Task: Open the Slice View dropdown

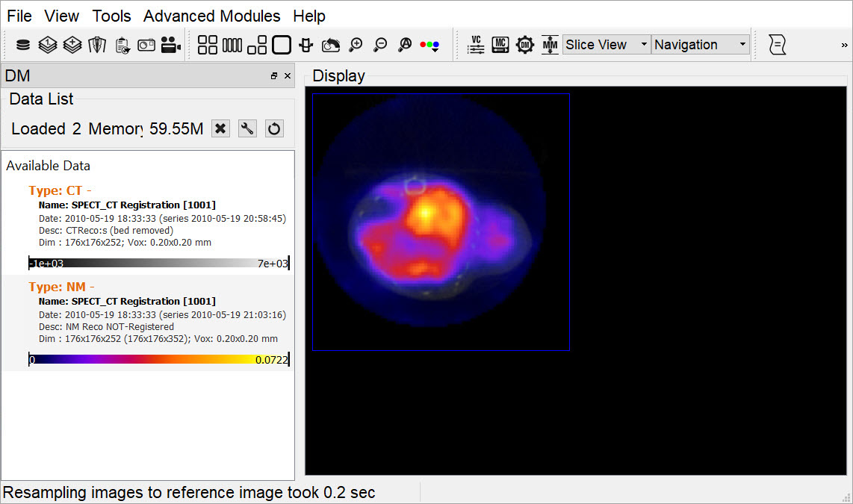Action: click(606, 45)
